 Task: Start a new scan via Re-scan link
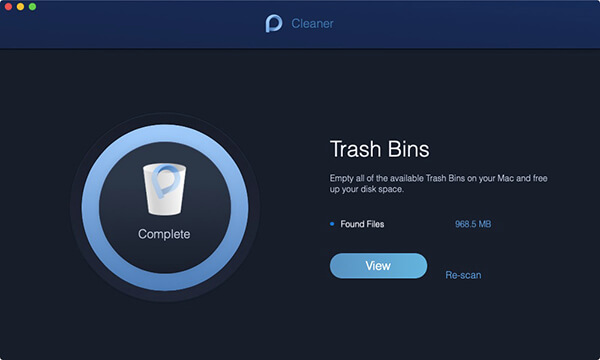[463, 275]
